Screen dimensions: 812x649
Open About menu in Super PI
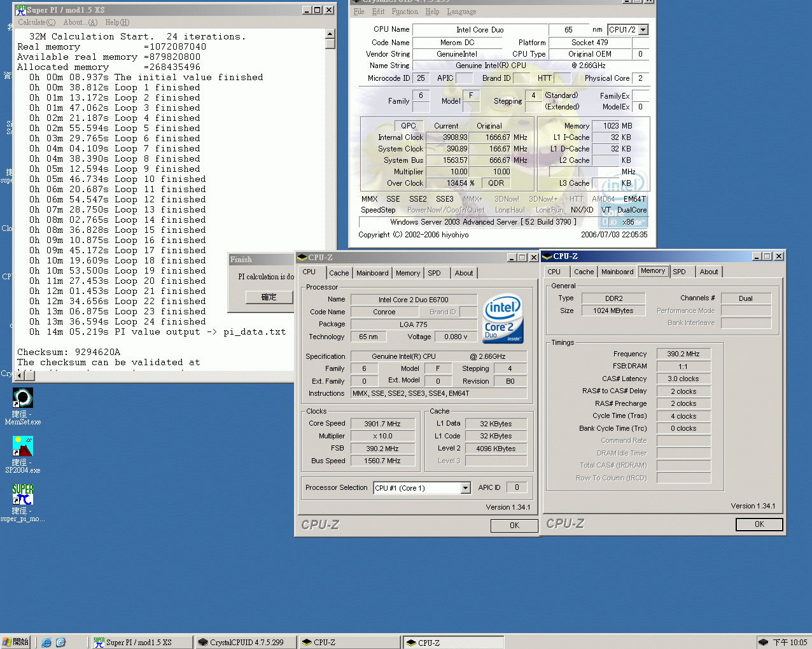80,22
